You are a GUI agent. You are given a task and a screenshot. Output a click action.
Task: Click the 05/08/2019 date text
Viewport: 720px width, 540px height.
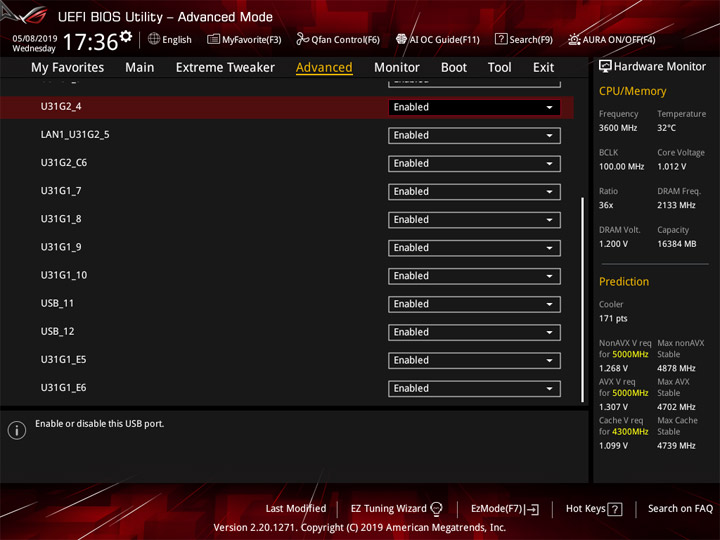tap(34, 39)
